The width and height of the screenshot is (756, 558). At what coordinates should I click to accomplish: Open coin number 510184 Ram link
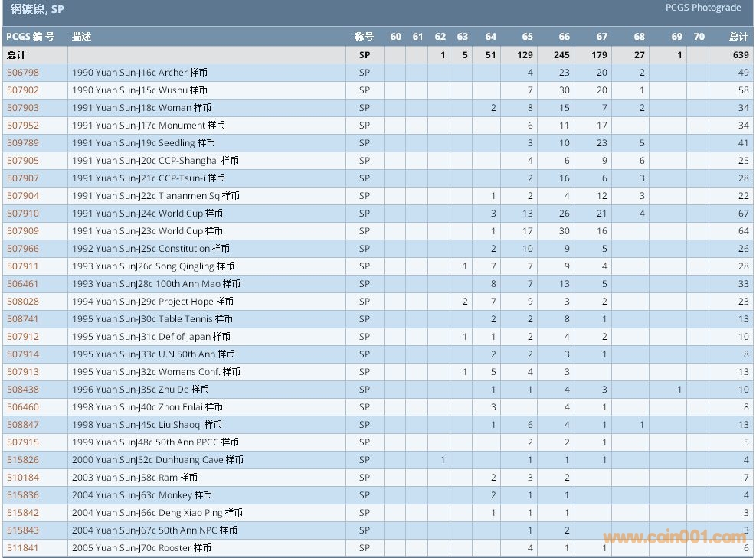(x=23, y=478)
